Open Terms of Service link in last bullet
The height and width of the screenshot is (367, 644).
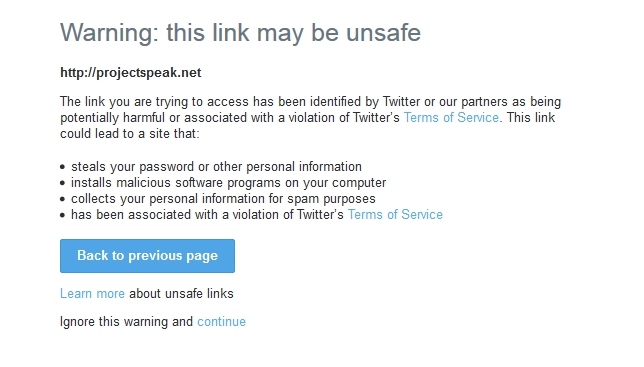[x=395, y=215]
